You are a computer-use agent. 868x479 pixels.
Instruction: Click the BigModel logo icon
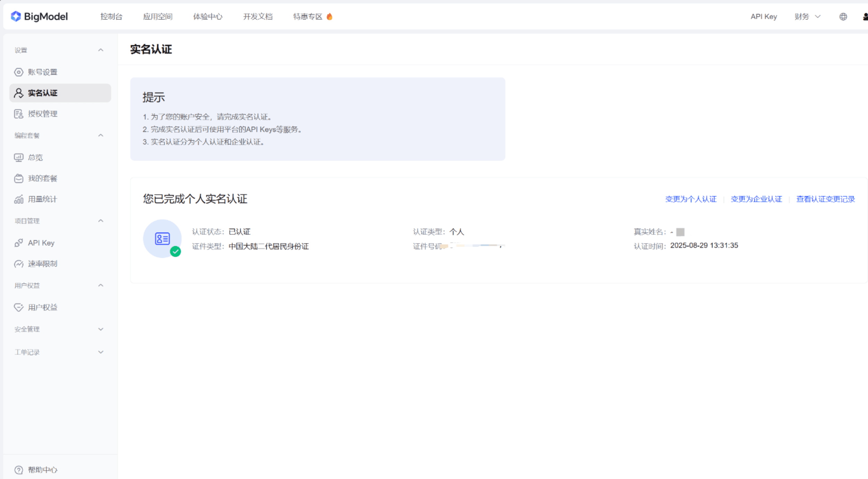[x=16, y=16]
